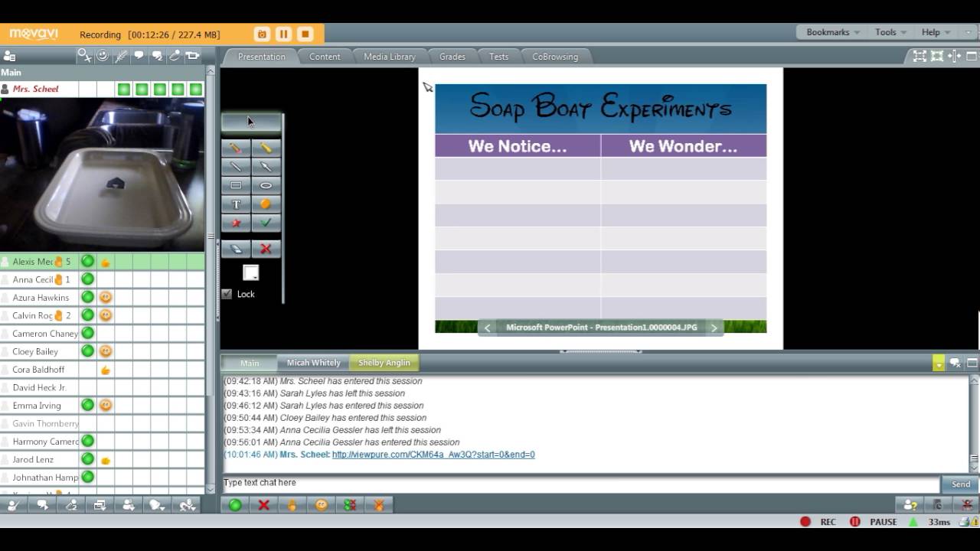Select the pointer cursor tool in whiteboard palette

(x=251, y=122)
